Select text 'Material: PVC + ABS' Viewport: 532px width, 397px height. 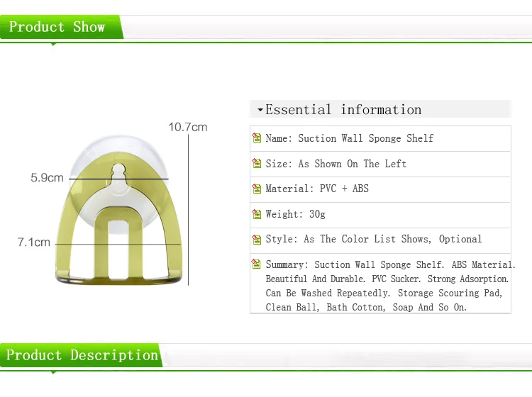pyautogui.click(x=317, y=189)
